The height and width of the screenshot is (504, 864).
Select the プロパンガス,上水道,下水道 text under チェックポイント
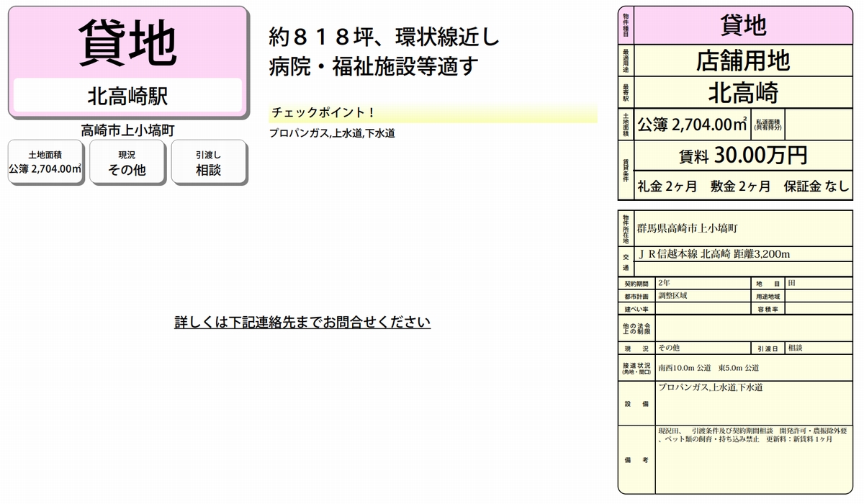click(332, 133)
